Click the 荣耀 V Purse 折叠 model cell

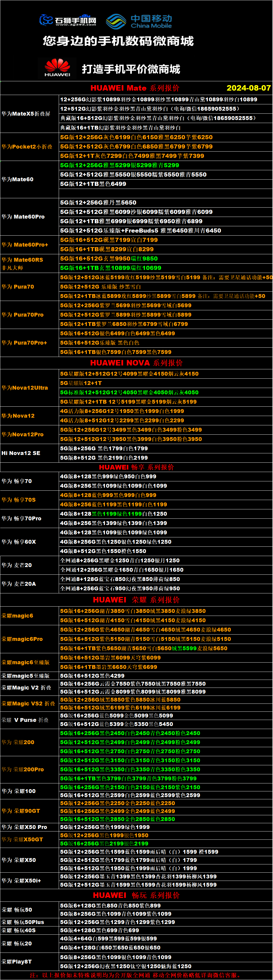(x=30, y=720)
